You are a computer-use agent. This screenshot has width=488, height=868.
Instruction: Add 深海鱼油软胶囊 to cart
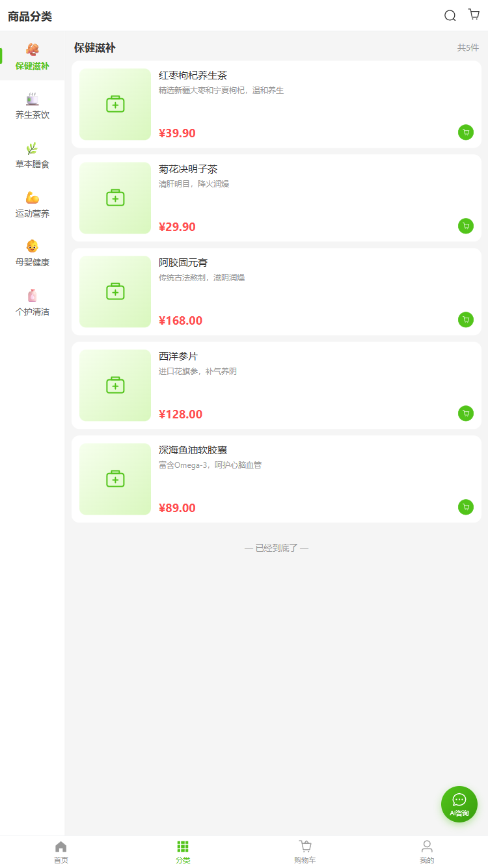(466, 507)
